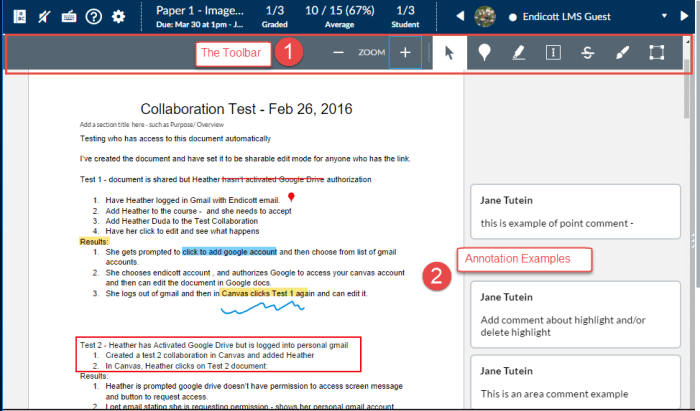The width and height of the screenshot is (700, 411).
Task: Click the struck-out 'hasn't activated Google Drive' text
Action: pyautogui.click(x=273, y=179)
